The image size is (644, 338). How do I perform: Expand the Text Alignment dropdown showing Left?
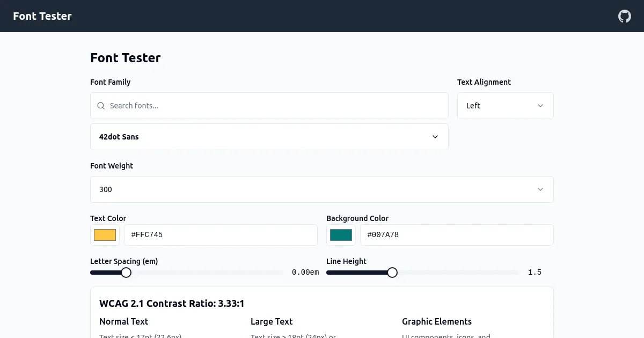click(x=504, y=106)
